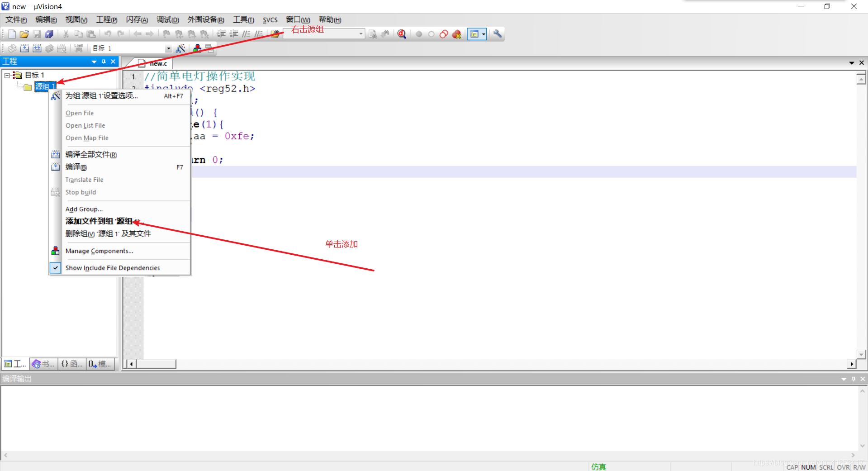Screen dimensions: 868x471
Task: Click the copy icon in the toolbar
Action: [x=79, y=34]
